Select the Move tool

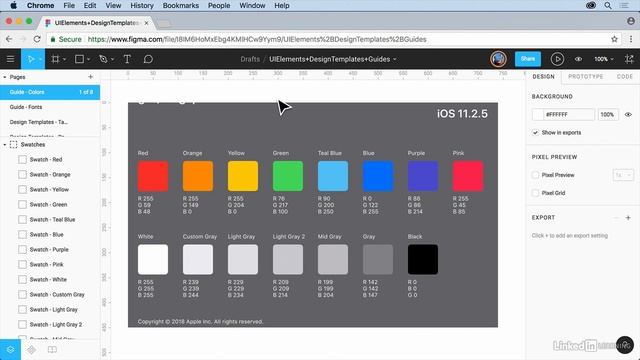click(x=31, y=59)
